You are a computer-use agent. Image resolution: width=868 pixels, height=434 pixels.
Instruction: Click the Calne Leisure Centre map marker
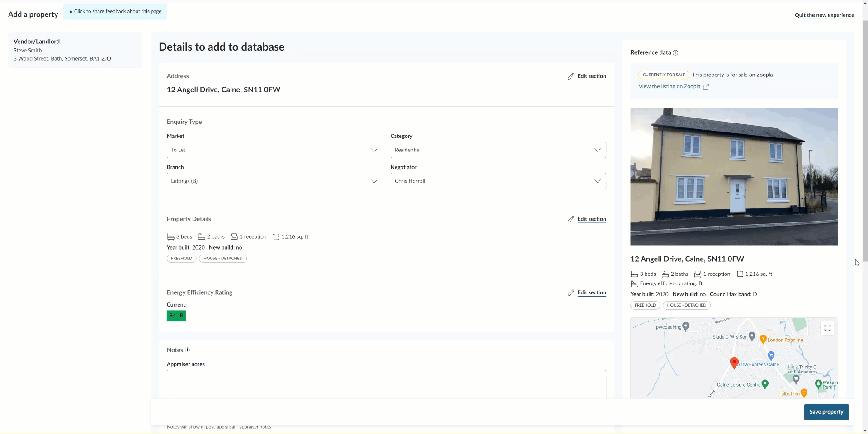765,384
